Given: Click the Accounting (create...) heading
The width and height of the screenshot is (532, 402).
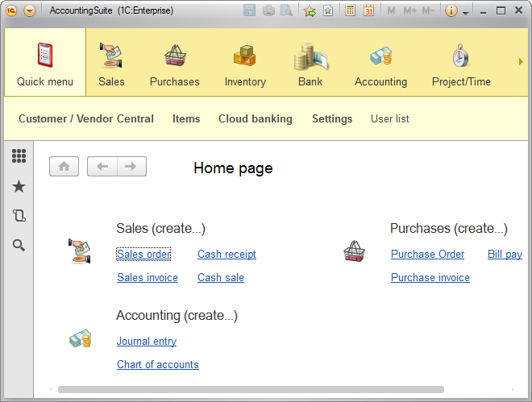Looking at the screenshot, I should tap(177, 316).
